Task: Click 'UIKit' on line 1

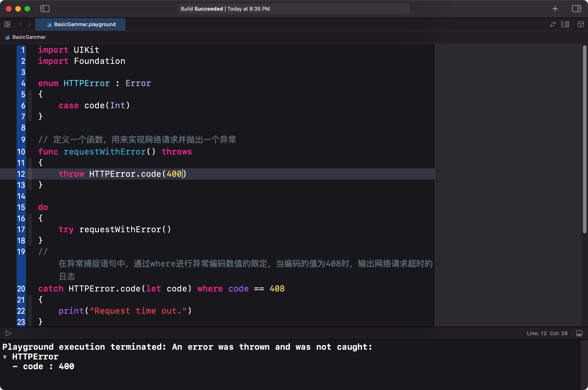Action: pos(86,50)
